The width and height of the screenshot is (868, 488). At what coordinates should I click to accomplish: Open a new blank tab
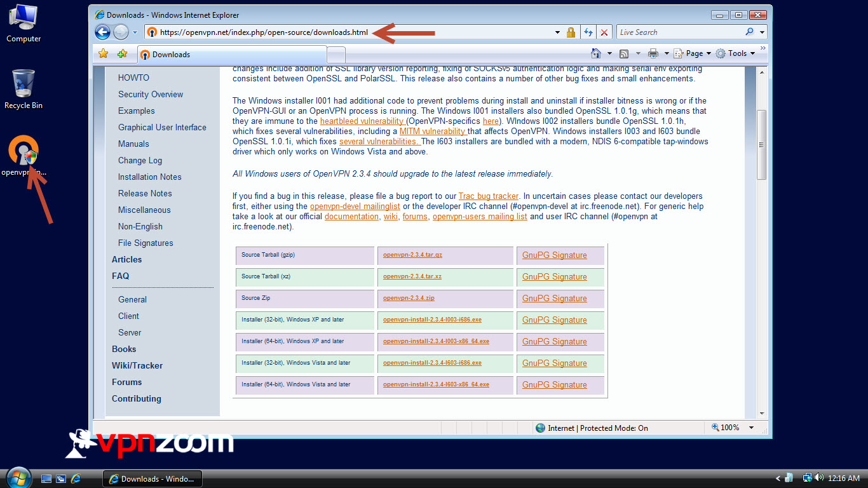[x=336, y=55]
